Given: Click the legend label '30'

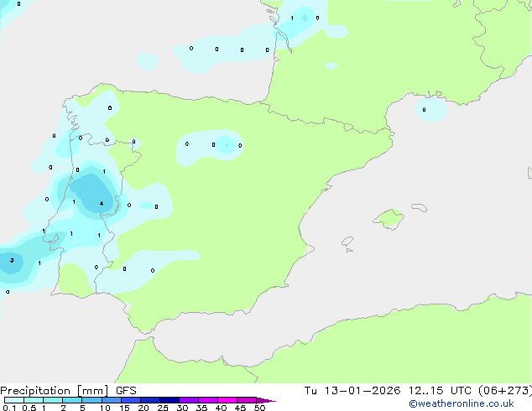Looking at the screenshot, I should tap(182, 408).
